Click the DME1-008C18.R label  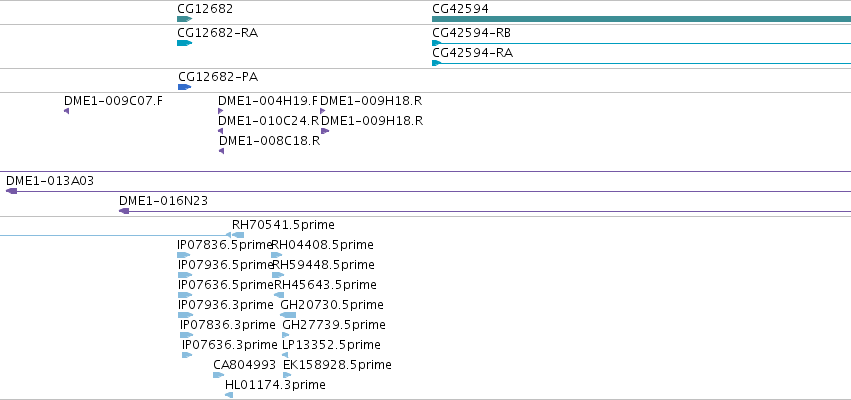click(x=269, y=141)
